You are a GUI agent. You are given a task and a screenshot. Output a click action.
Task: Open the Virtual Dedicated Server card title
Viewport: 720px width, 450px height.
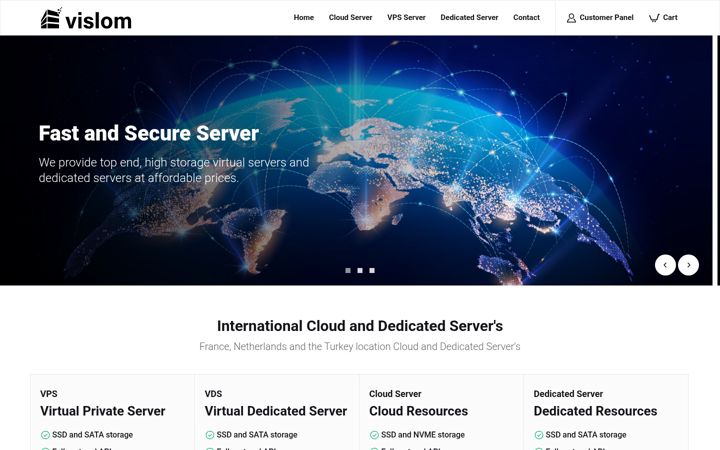tap(276, 411)
